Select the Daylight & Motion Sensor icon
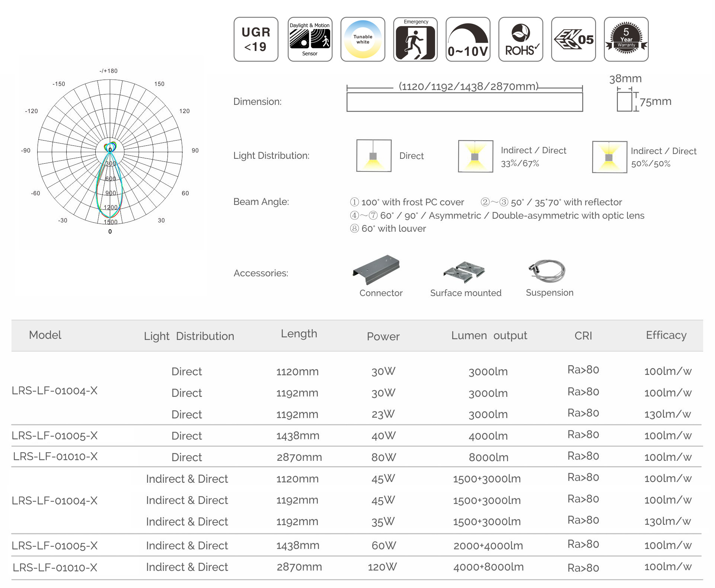The width and height of the screenshot is (715, 588). click(x=310, y=39)
